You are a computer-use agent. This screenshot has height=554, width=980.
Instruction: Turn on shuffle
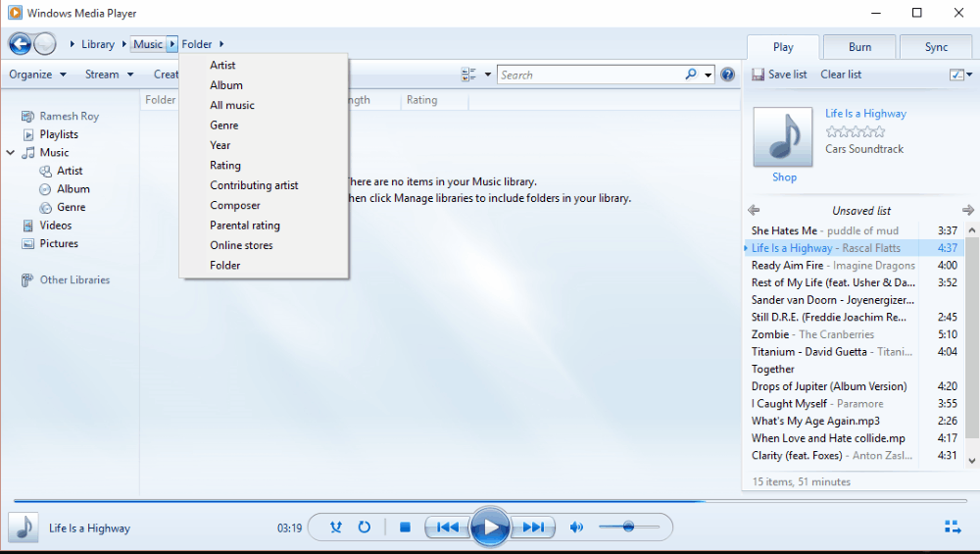coord(335,528)
